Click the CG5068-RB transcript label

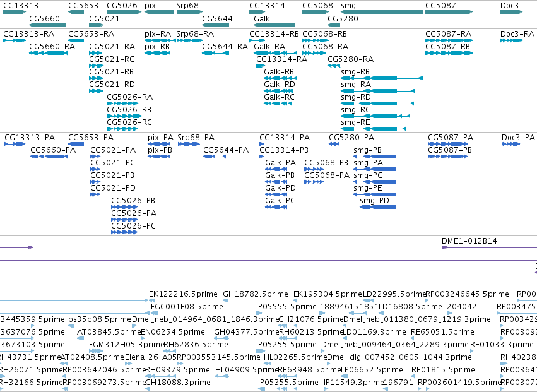325,34
